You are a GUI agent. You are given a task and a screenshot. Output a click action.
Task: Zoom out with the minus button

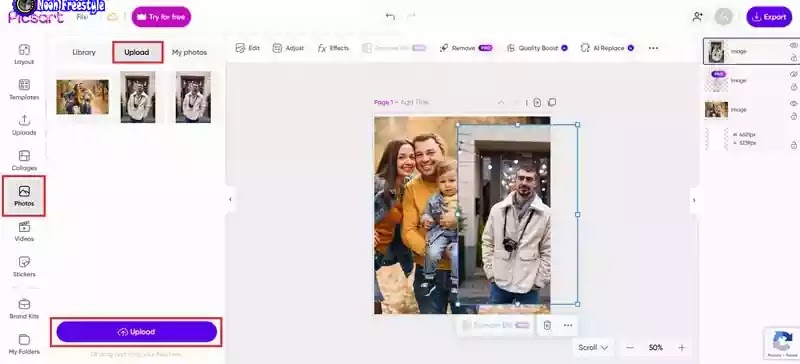[x=630, y=348]
